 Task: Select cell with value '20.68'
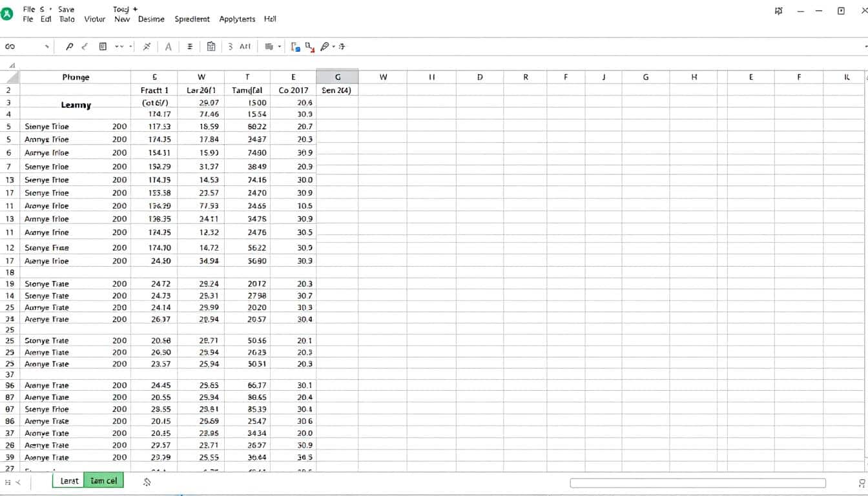tap(154, 340)
